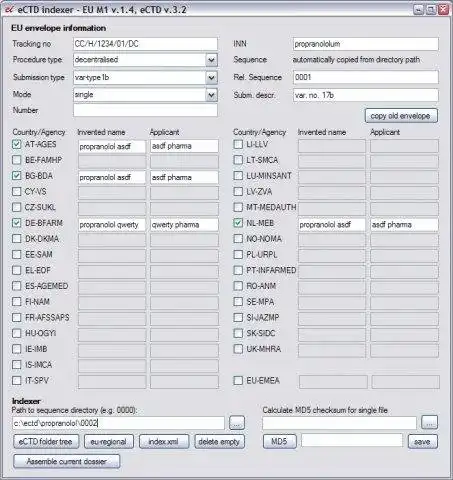453x480 pixels.
Task: Uncheck the DE-BFARM checkbox
Action: [17, 223]
